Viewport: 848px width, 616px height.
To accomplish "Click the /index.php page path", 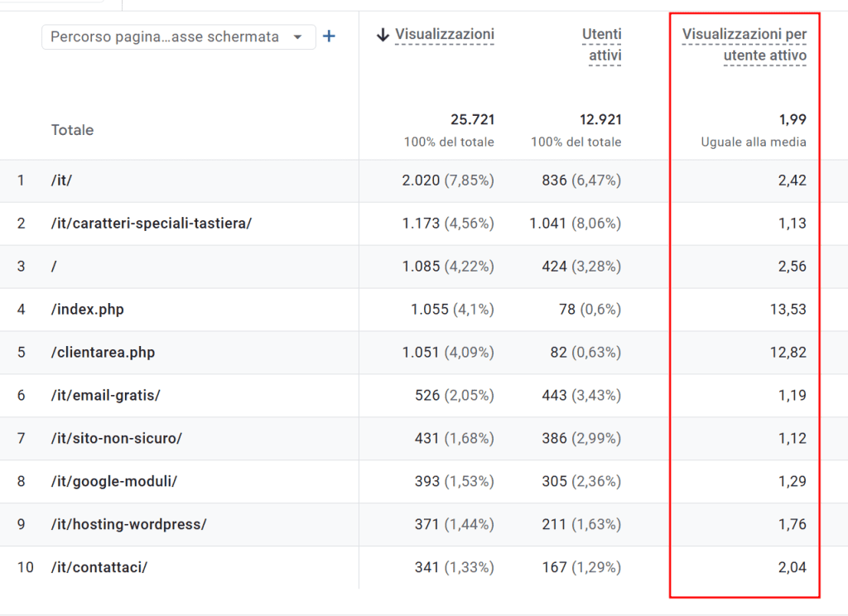I will pyautogui.click(x=87, y=310).
